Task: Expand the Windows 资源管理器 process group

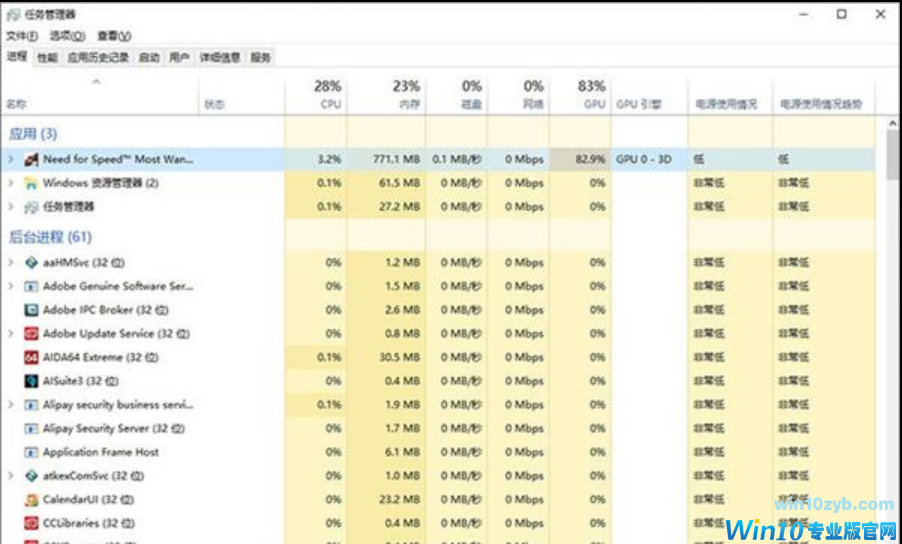Action: pyautogui.click(x=10, y=183)
